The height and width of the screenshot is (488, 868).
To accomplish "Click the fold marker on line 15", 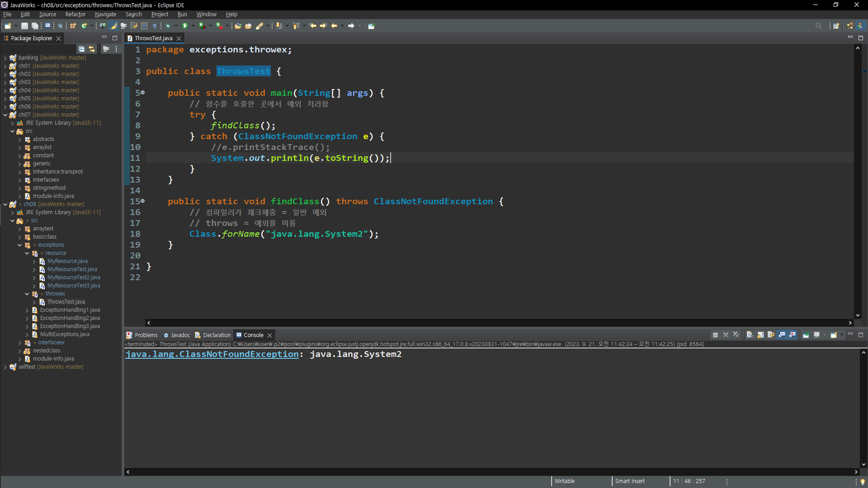I will tap(143, 201).
